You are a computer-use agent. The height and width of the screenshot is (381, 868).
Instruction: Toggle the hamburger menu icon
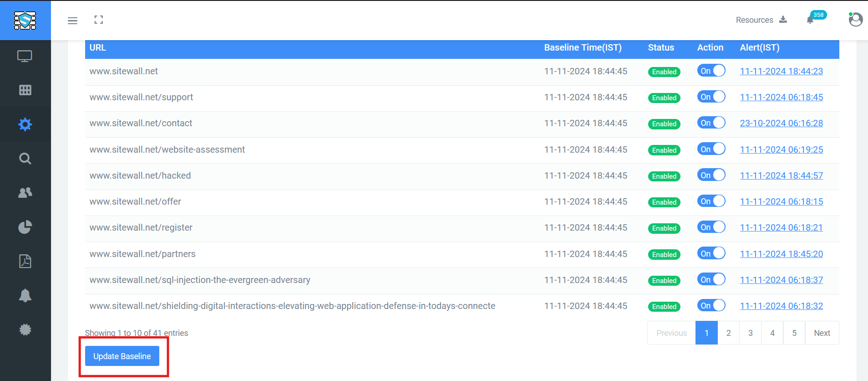click(x=72, y=21)
